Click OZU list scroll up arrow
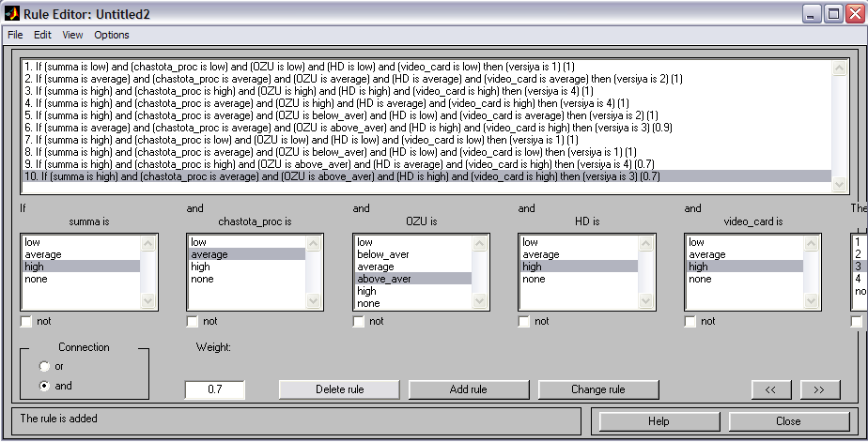Viewport: 868px width, 442px height. click(479, 243)
